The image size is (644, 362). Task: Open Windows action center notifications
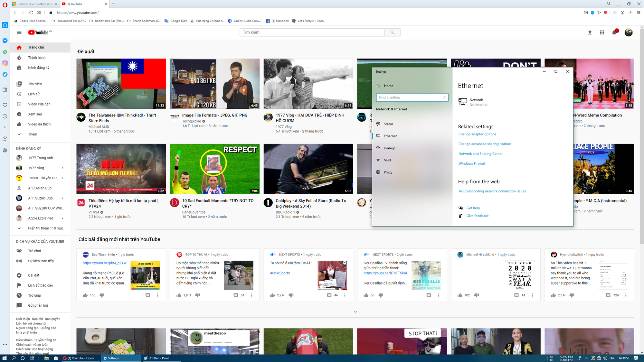click(x=636, y=358)
